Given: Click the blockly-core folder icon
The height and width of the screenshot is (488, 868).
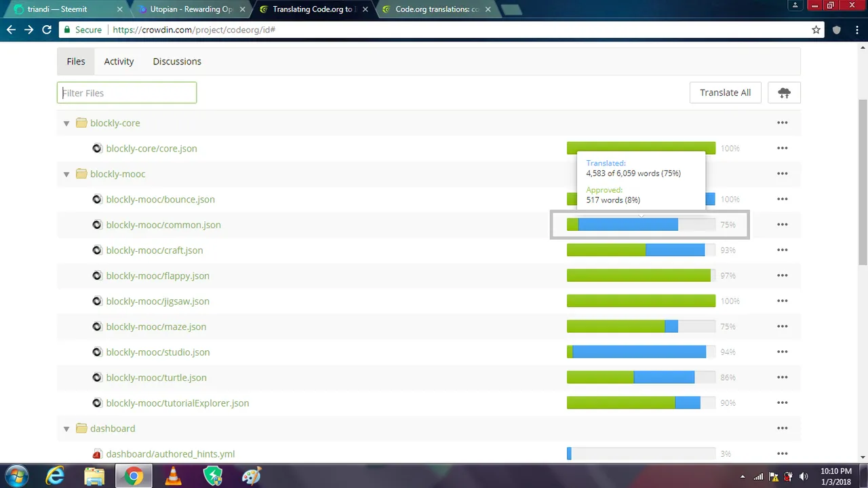Looking at the screenshot, I should [x=81, y=123].
